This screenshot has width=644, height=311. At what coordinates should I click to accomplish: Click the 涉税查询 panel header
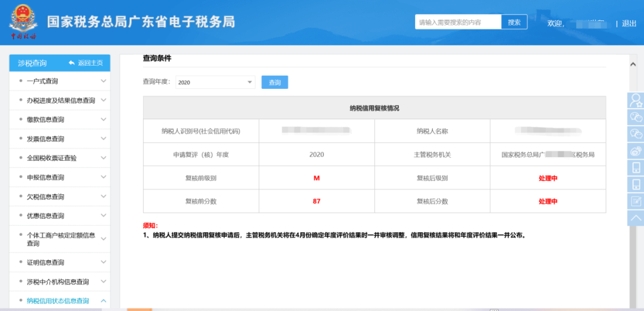[60, 63]
